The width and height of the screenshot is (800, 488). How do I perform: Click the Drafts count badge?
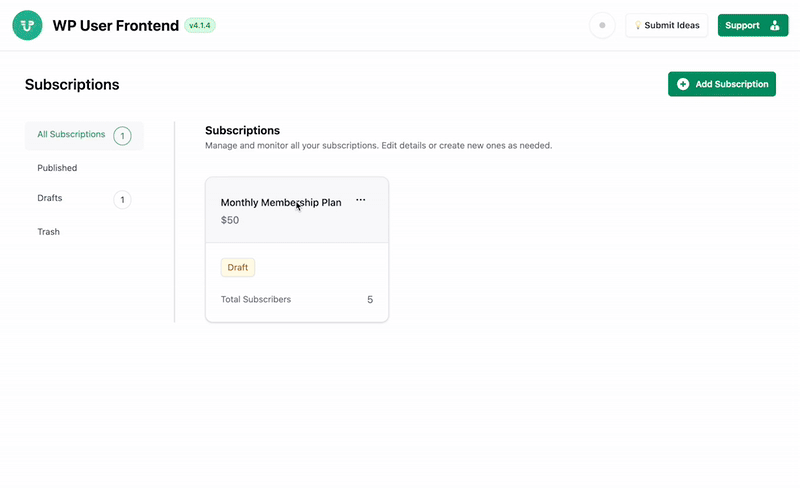(x=122, y=200)
